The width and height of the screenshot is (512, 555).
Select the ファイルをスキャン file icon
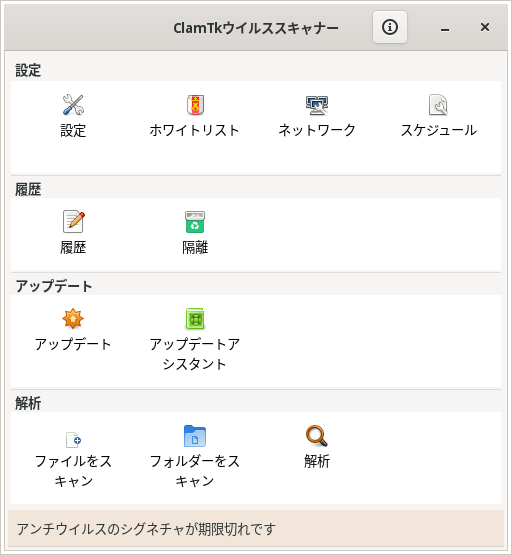(74, 440)
